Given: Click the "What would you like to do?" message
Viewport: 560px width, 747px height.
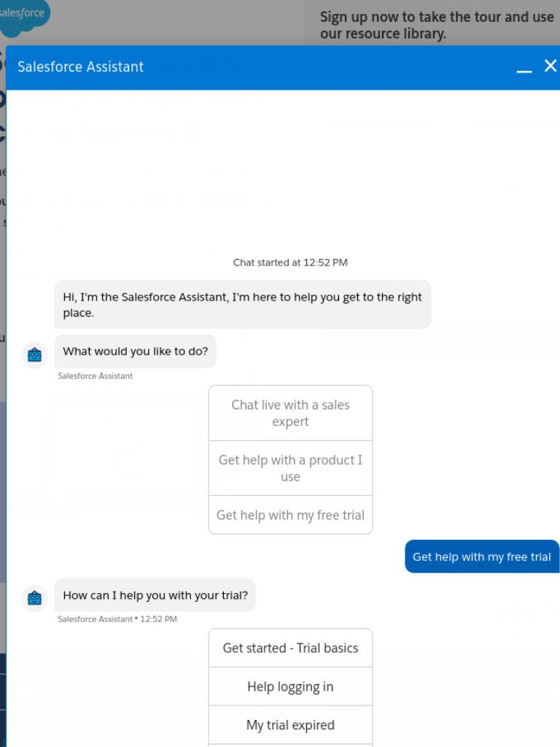Looking at the screenshot, I should point(135,351).
